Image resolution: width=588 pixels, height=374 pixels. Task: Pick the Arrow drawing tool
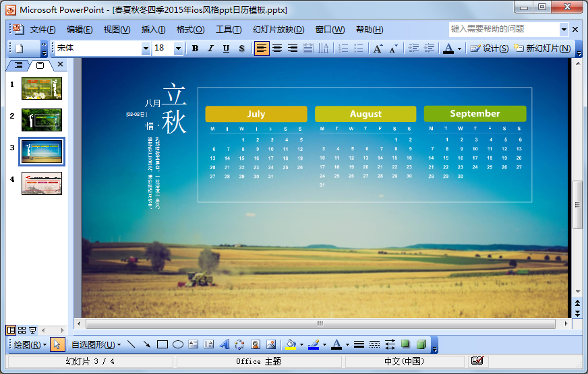147,344
